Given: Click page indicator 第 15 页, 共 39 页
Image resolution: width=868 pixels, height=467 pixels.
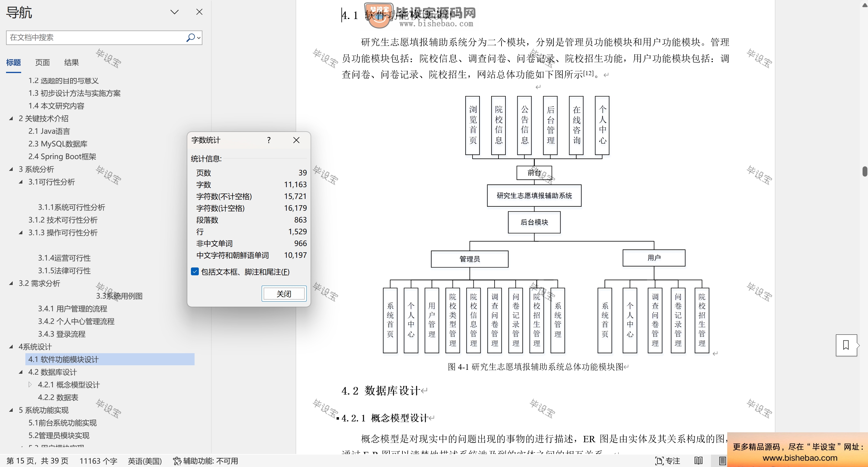Looking at the screenshot, I should (x=37, y=461).
